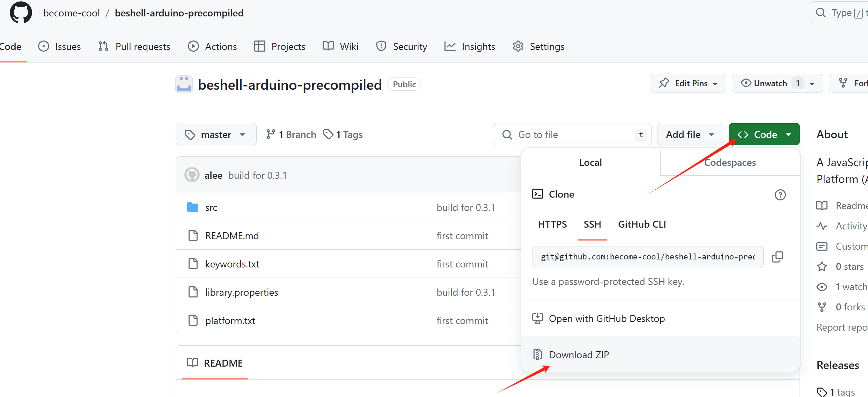
Task: Open the library.properties file
Action: coord(242,292)
